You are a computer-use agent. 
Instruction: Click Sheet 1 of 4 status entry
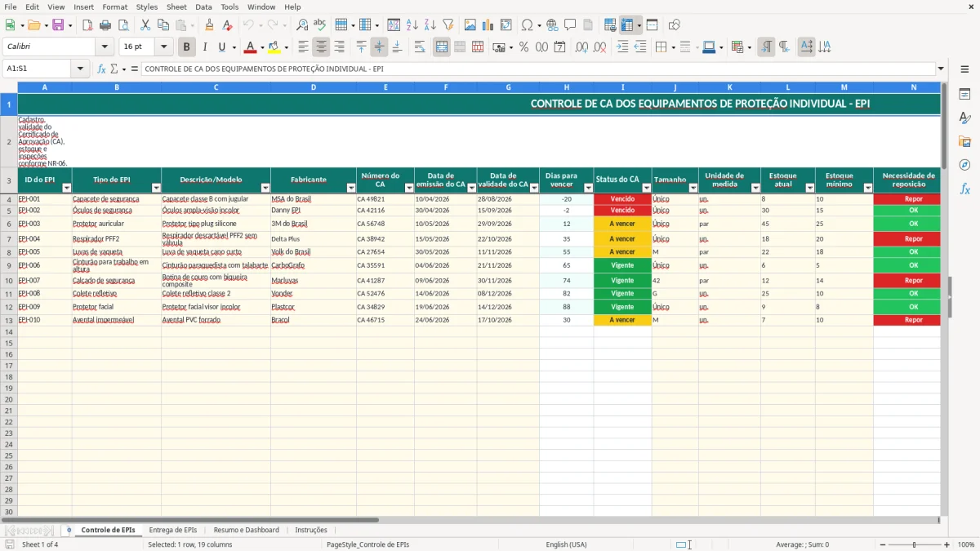(x=40, y=544)
